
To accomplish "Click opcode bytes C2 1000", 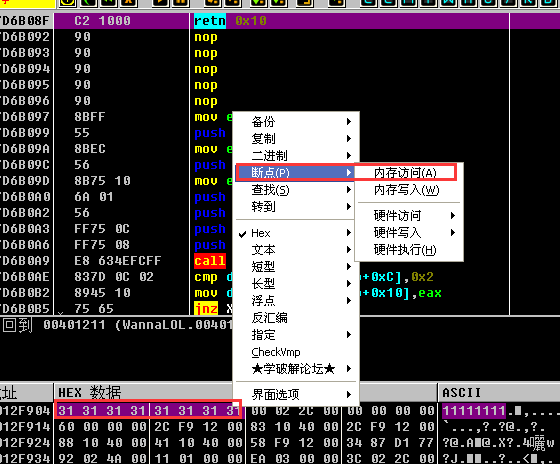I will 102,21.
